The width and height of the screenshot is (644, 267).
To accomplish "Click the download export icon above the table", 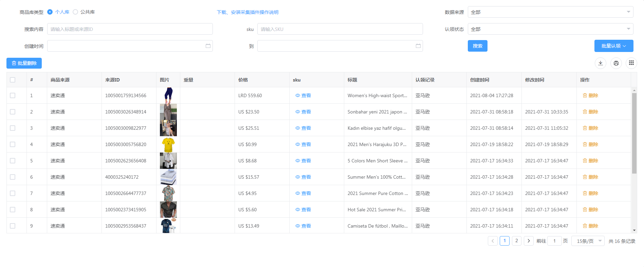I will click(x=600, y=63).
